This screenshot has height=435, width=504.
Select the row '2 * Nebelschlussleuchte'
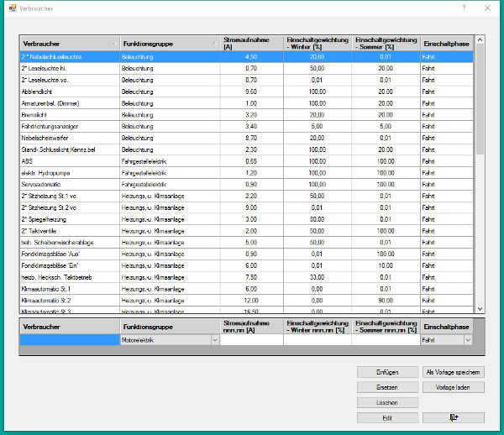(x=246, y=57)
